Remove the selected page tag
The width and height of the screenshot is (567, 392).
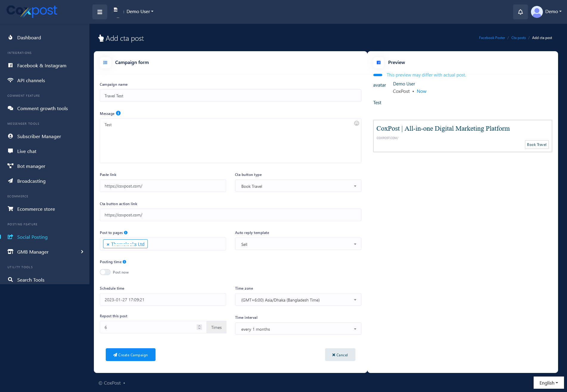point(108,244)
